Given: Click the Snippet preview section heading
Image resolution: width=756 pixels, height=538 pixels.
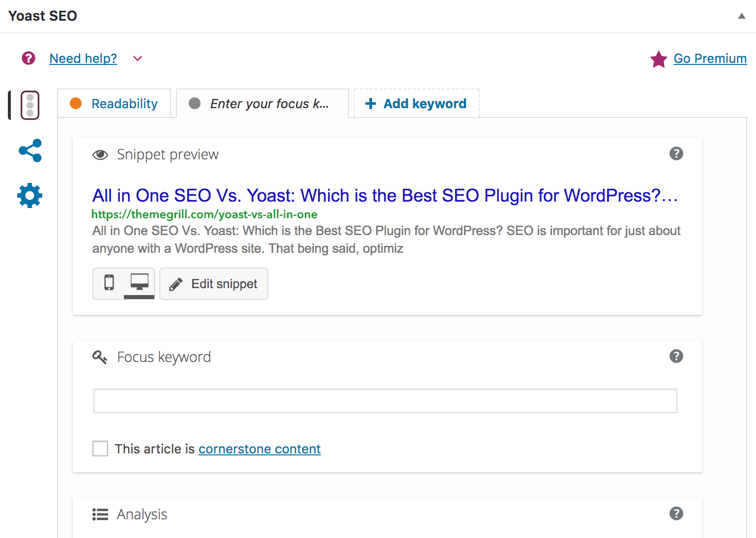Looking at the screenshot, I should [168, 154].
